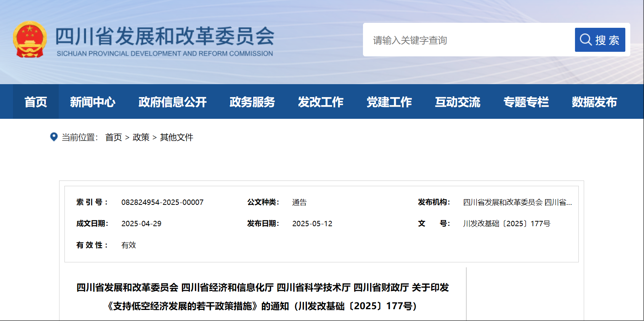Image resolution: width=644 pixels, height=321 pixels.
Task: Click the national emblem logo
Action: tap(30, 40)
